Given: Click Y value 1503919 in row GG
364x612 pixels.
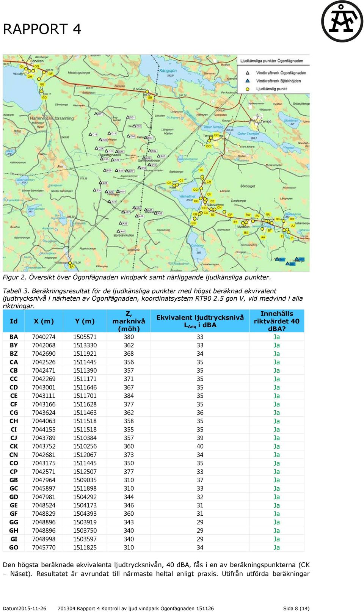Looking at the screenshot, I should pyautogui.click(x=85, y=522).
